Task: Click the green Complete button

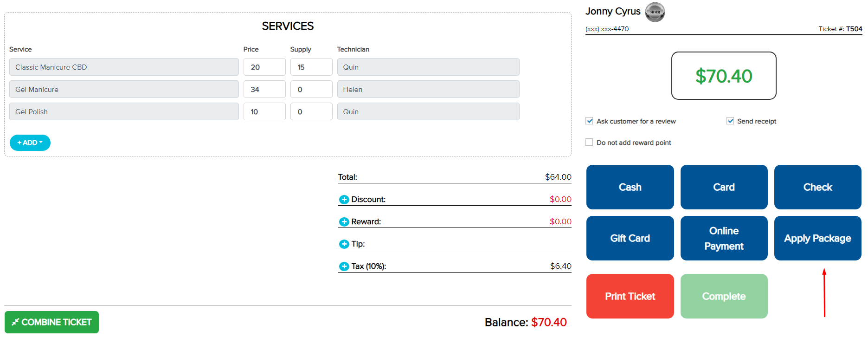Action: click(723, 296)
